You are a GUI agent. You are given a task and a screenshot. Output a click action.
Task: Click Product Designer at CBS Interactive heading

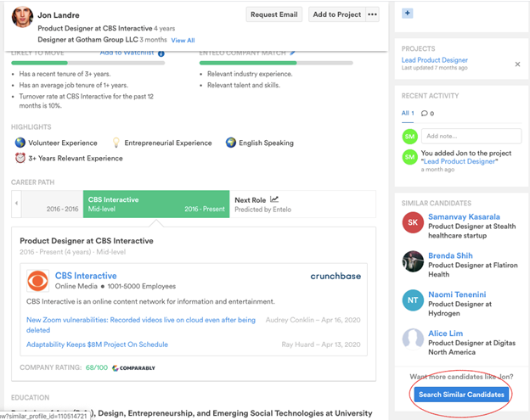click(87, 241)
